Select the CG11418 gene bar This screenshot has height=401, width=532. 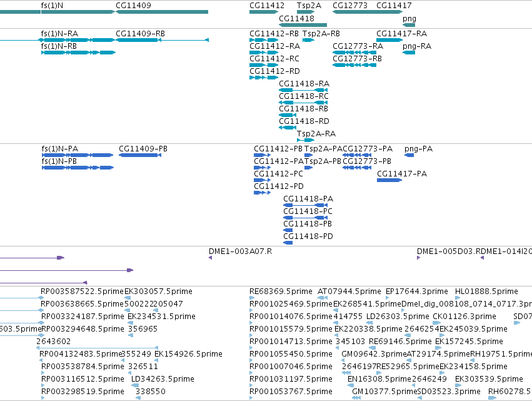303,25
